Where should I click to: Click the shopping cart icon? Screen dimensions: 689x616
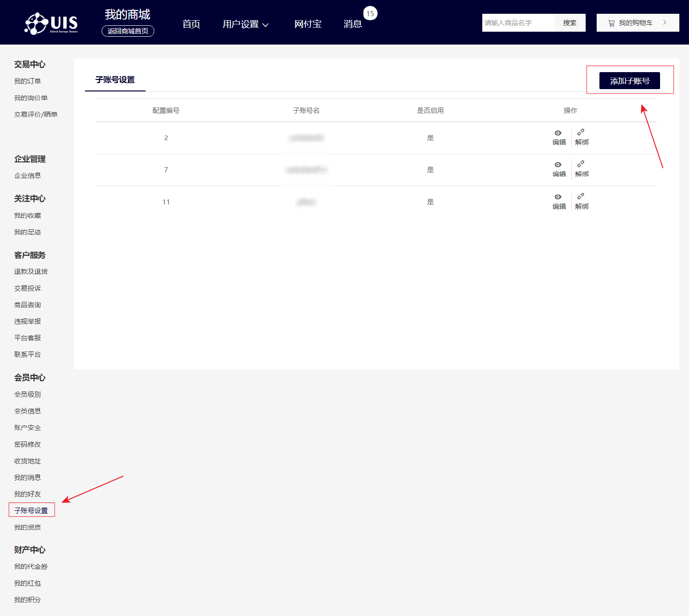[611, 23]
